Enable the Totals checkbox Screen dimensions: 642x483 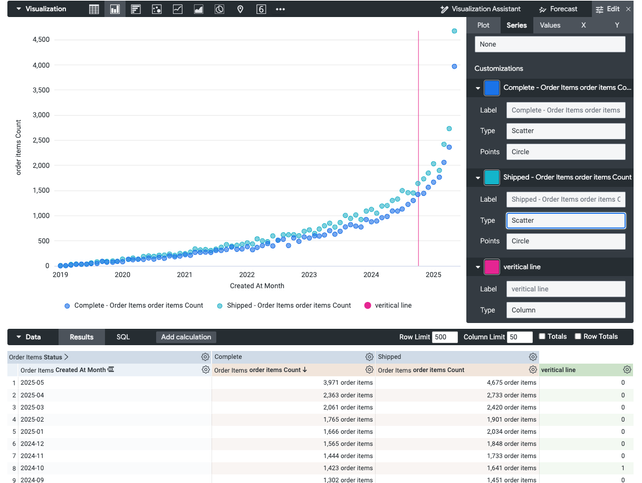542,336
